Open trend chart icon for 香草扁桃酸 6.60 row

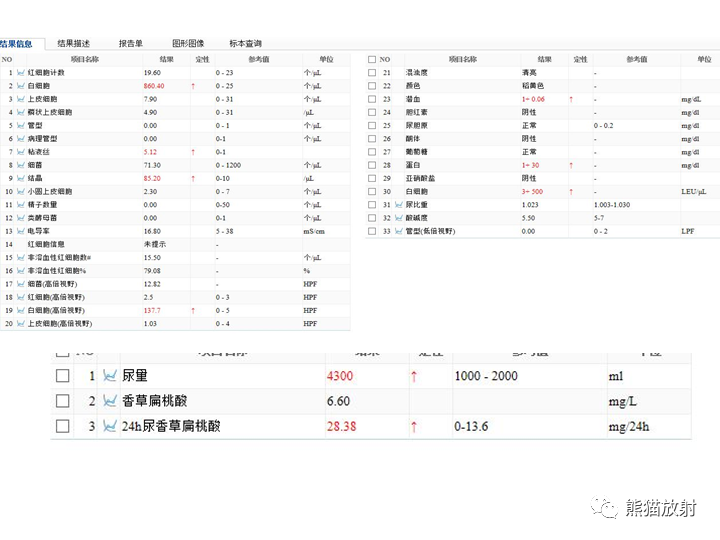(110, 401)
